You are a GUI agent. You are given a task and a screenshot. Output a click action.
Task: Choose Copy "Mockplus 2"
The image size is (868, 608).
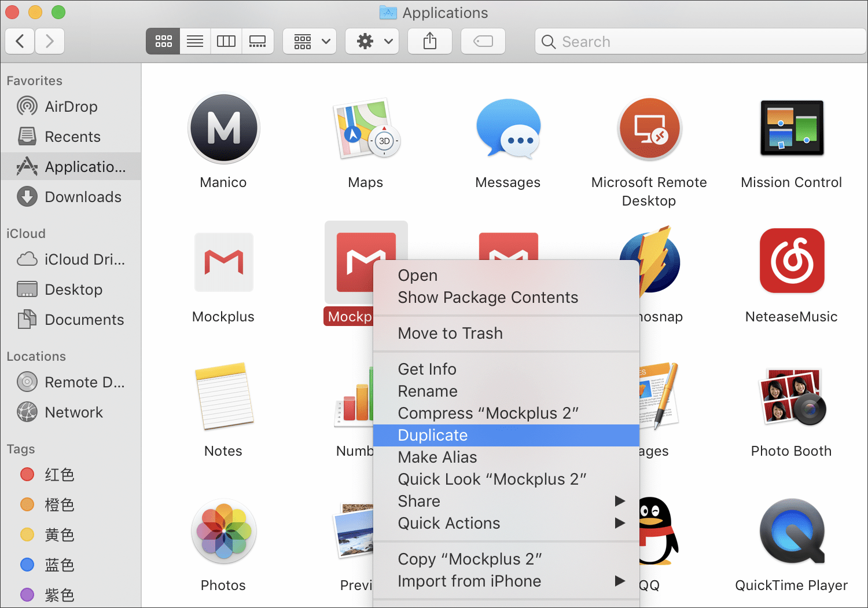[x=506, y=559]
